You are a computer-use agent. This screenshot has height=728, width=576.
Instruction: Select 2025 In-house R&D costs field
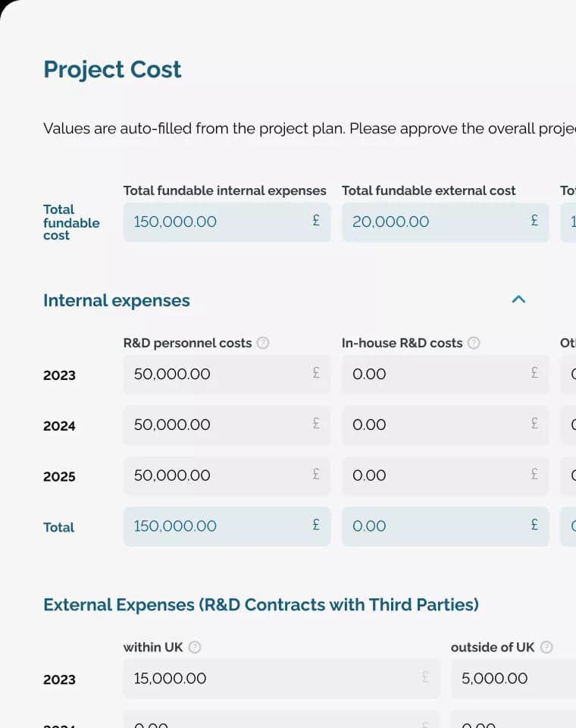pyautogui.click(x=446, y=475)
